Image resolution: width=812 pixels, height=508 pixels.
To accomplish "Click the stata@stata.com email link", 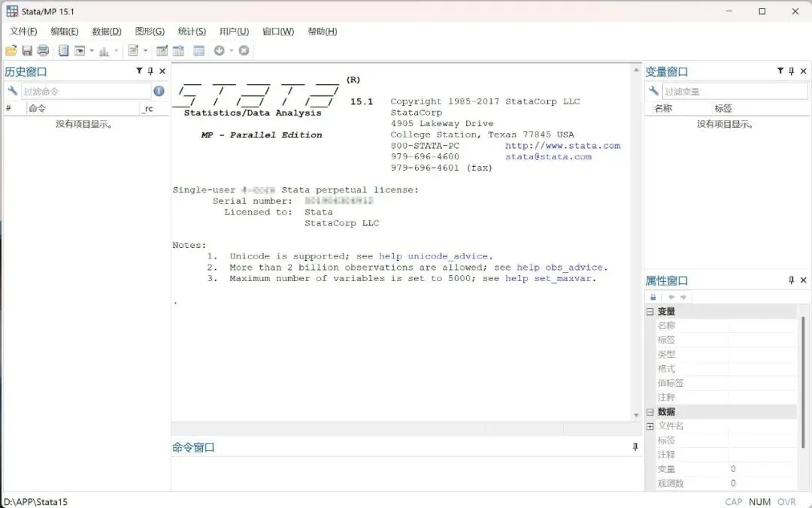I will (x=548, y=156).
